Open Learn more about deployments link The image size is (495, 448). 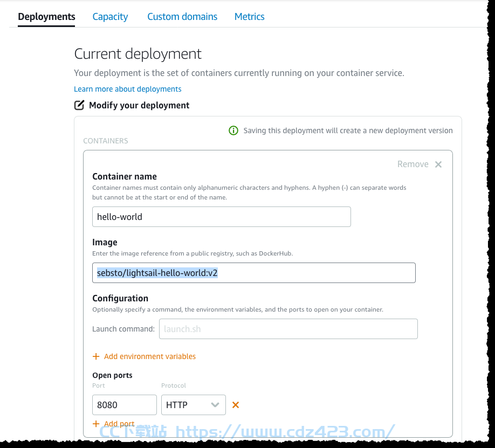128,89
